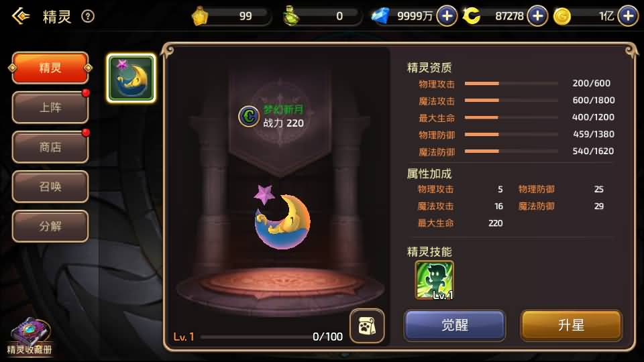The image size is (644, 362).
Task: Add gold coins with the plus icon
Action: (628, 16)
